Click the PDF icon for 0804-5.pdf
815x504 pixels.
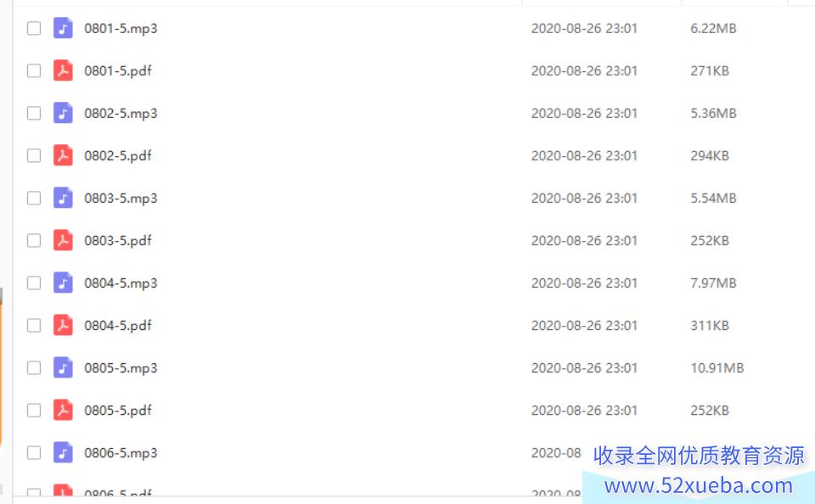point(63,325)
